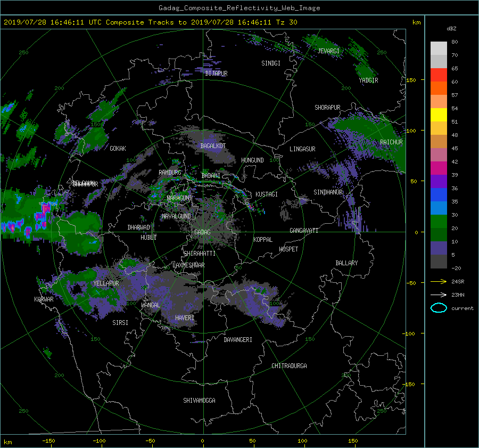Viewport: 479px width, 448px height.
Task: Click the BALLARY city label
Action: (346, 263)
